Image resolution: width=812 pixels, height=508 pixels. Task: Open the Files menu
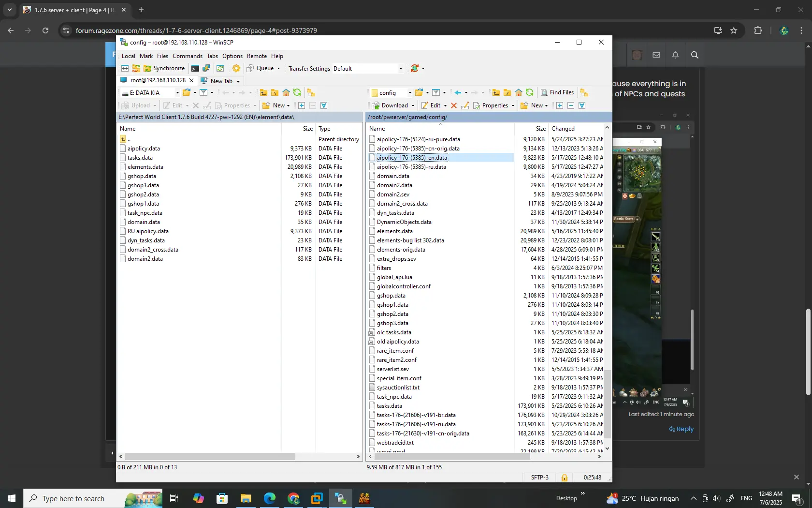tap(162, 56)
